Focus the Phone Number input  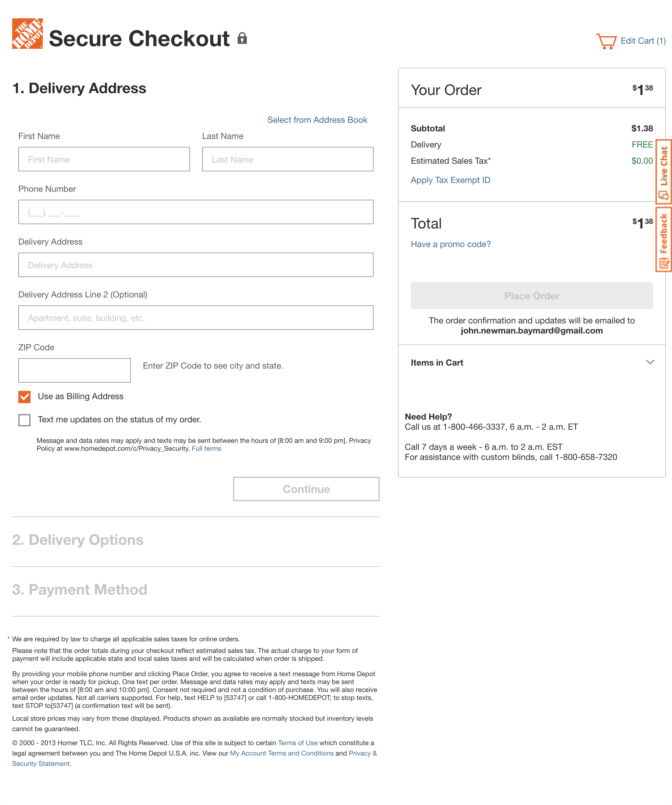tap(195, 212)
